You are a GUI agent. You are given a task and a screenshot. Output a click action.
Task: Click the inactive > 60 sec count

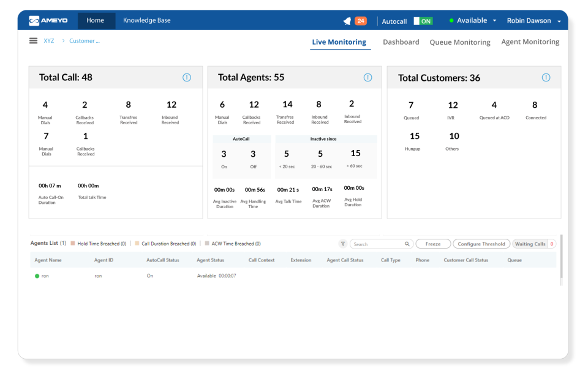pyautogui.click(x=355, y=153)
